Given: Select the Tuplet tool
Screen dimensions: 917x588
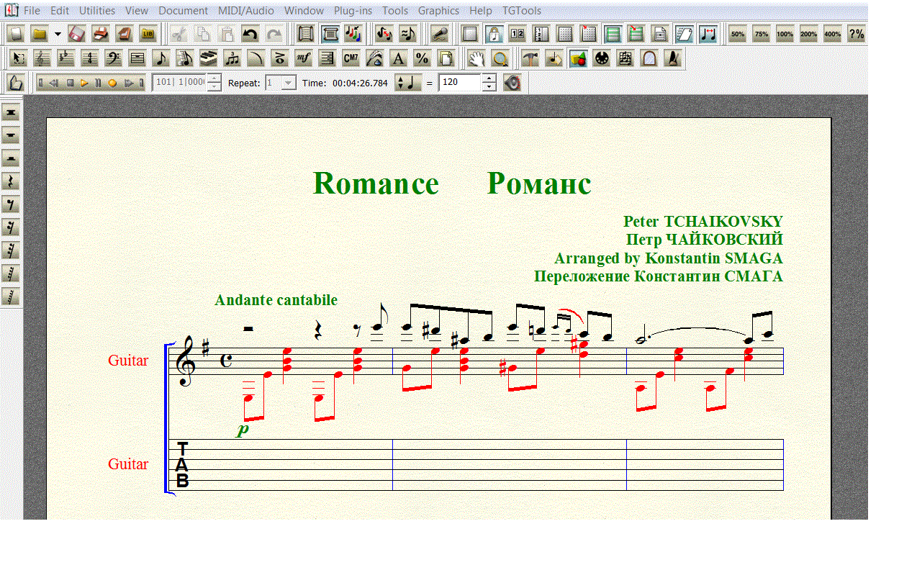Looking at the screenshot, I should pos(232,58).
